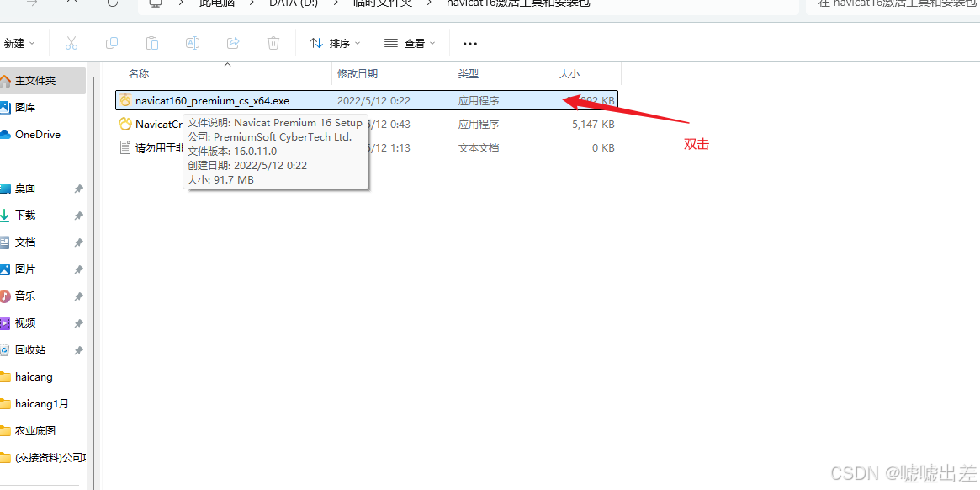Click the Copy icon in toolbar
The image size is (980, 490).
click(112, 43)
